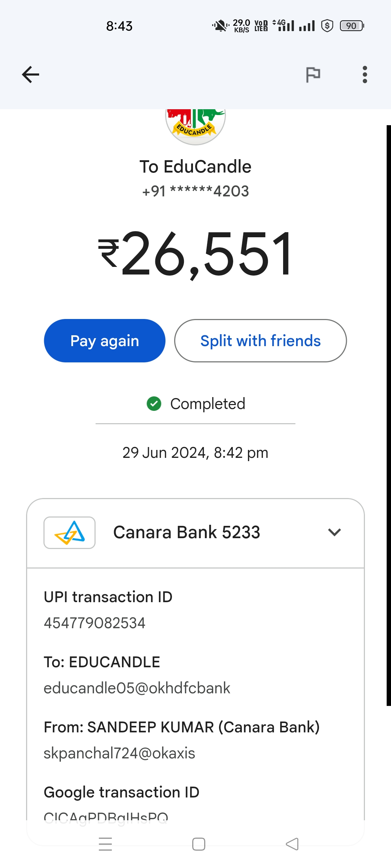Image resolution: width=391 pixels, height=868 pixels.
Task: Open the three-dot overflow menu
Action: (x=365, y=75)
